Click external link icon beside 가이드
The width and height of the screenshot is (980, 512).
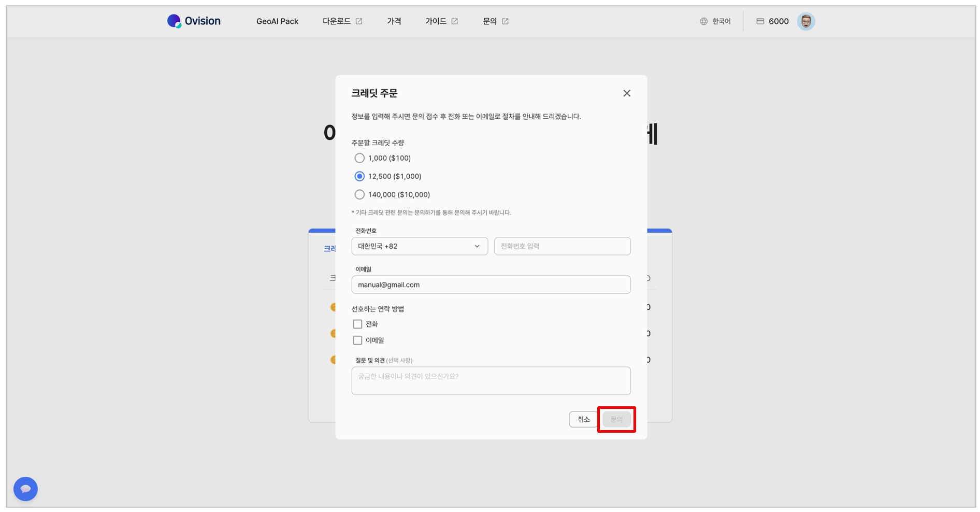(454, 21)
